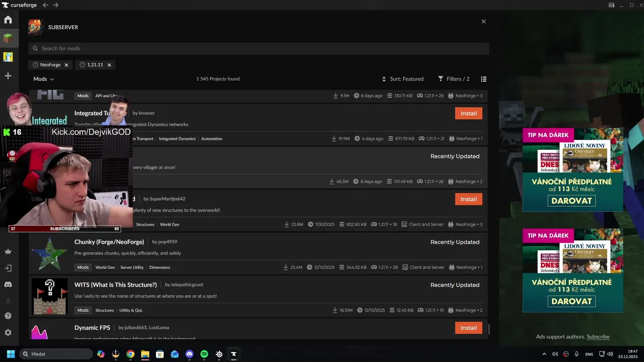Open the settings gear in sidebar
This screenshot has width=644, height=362.
pos(8,332)
